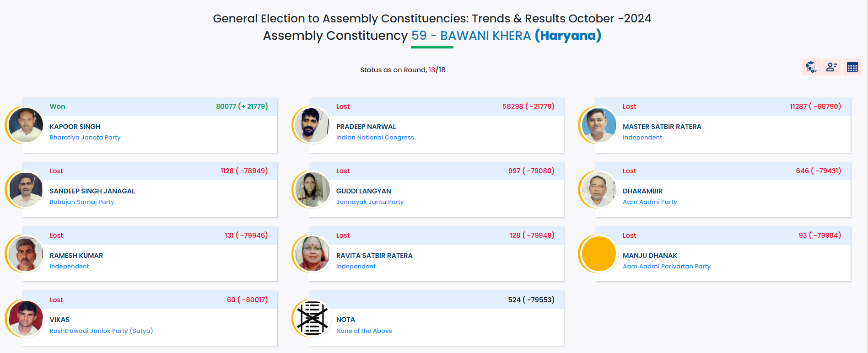Click Kapoor Singh's candidate photo
Viewport: 868px width, 353px height.
(26, 125)
